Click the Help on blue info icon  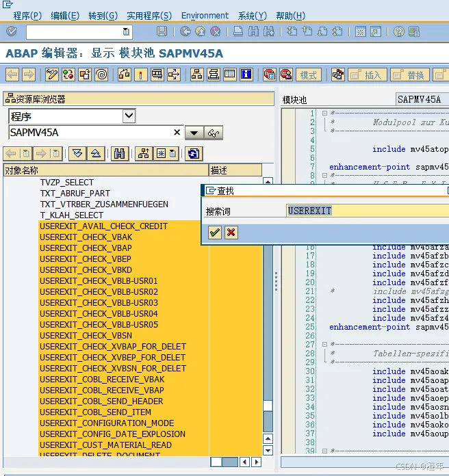246,75
